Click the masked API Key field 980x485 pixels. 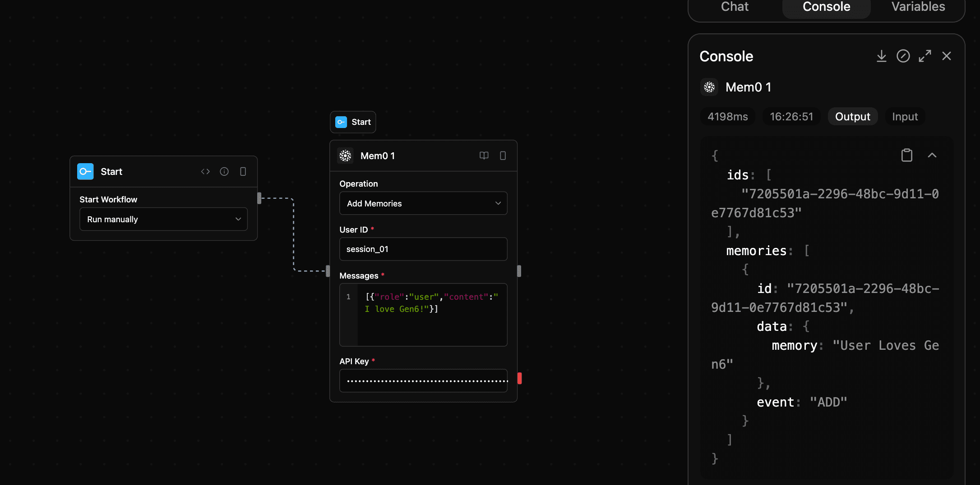[423, 381]
